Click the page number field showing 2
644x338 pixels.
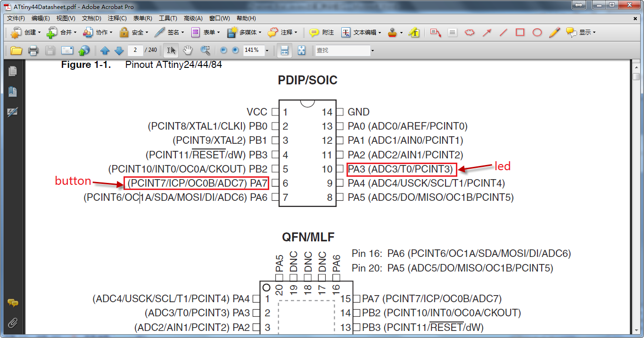(x=135, y=50)
